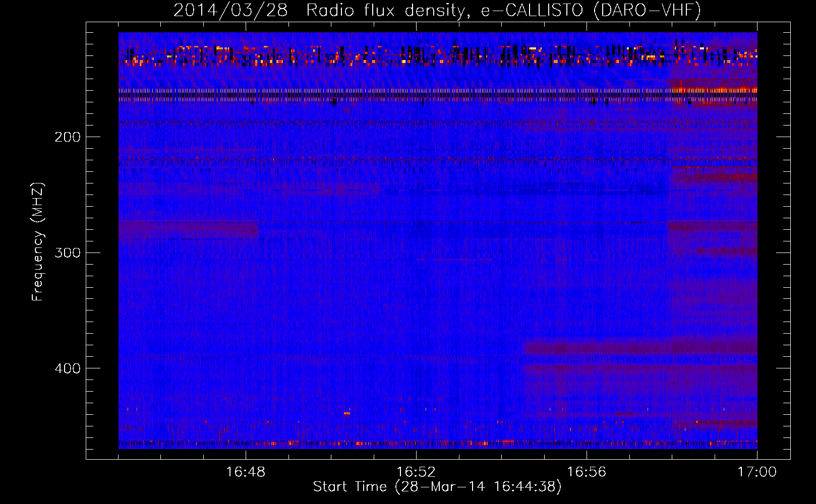Viewport: 816px width, 504px height.
Task: Click the "300" frequency tick label
Action: pyautogui.click(x=68, y=253)
